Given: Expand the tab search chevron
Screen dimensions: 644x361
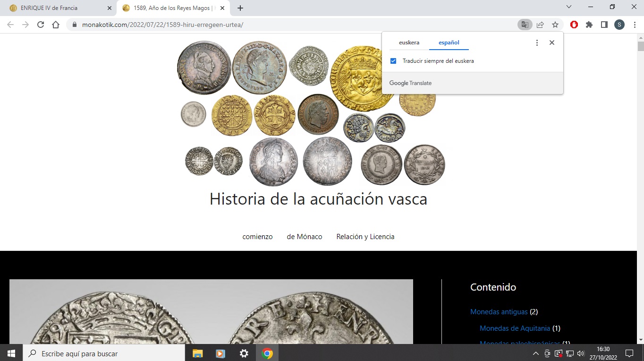Looking at the screenshot, I should coord(568,7).
